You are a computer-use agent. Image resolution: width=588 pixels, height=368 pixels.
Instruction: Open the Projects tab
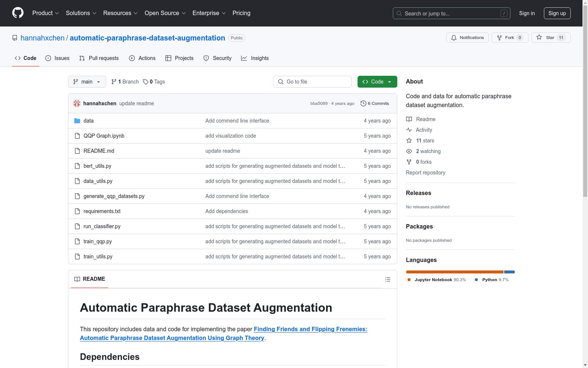(x=179, y=58)
